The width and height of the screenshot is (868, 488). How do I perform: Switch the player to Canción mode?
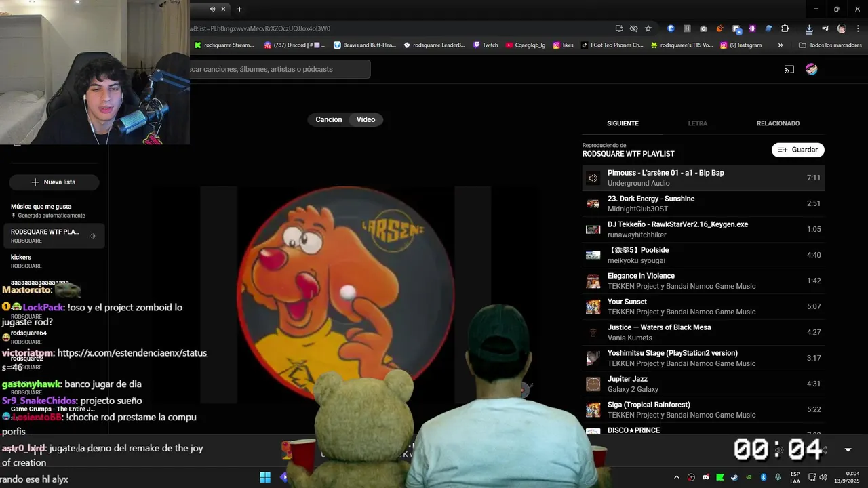pyautogui.click(x=329, y=119)
